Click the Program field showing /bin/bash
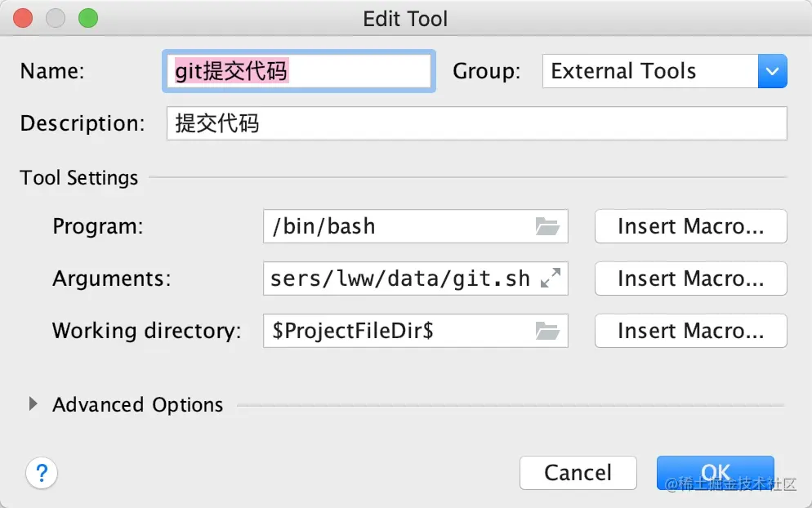 398,226
